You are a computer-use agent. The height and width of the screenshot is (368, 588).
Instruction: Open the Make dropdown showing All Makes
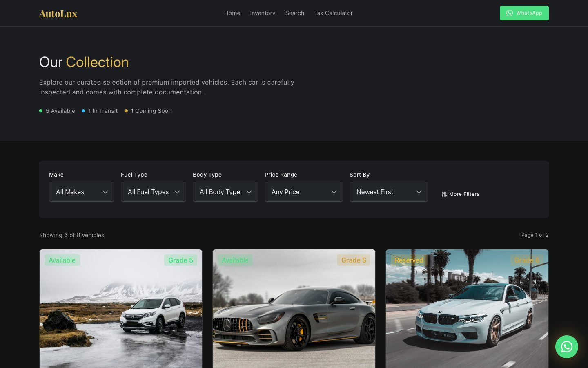(x=82, y=192)
